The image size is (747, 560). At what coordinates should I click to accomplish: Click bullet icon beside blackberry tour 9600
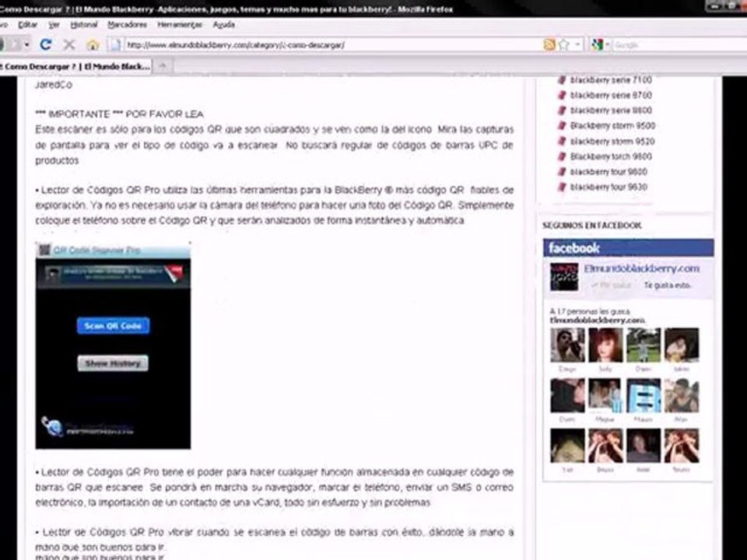(562, 172)
